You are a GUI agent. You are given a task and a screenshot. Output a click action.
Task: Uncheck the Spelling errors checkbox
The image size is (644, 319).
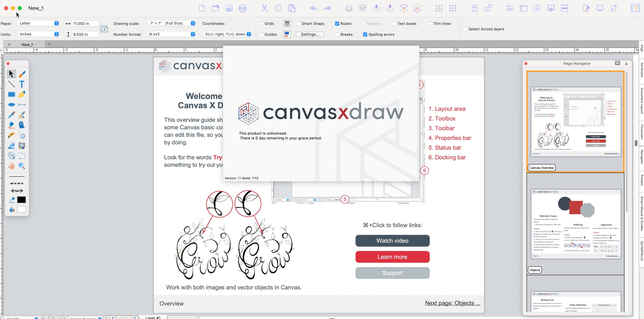point(365,34)
